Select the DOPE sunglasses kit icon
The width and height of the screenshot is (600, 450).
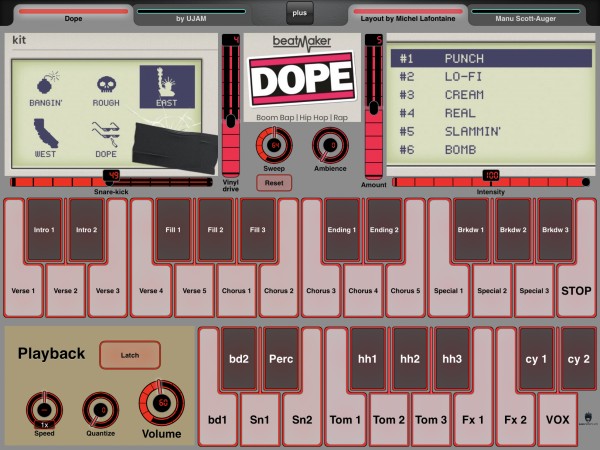point(106,140)
